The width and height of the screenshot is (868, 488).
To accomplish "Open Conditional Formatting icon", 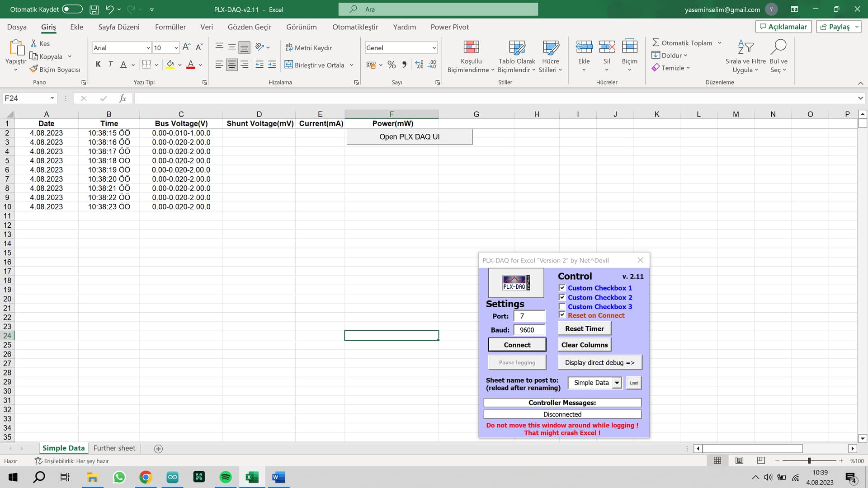I will (x=471, y=47).
